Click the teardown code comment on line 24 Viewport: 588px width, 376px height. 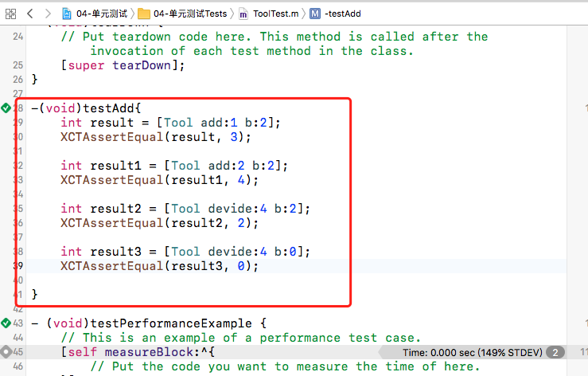(x=275, y=44)
